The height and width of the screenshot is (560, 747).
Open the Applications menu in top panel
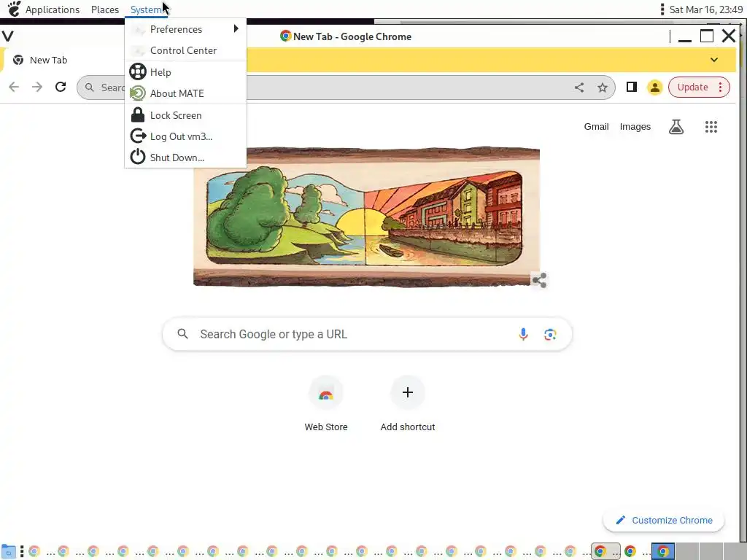tap(53, 9)
